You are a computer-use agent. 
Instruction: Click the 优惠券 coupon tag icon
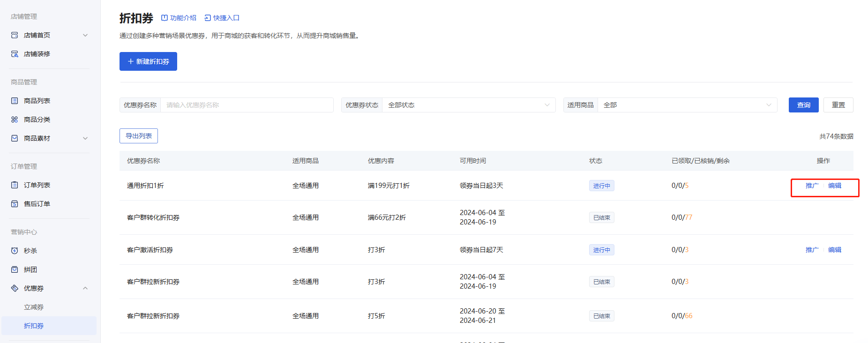coord(15,288)
